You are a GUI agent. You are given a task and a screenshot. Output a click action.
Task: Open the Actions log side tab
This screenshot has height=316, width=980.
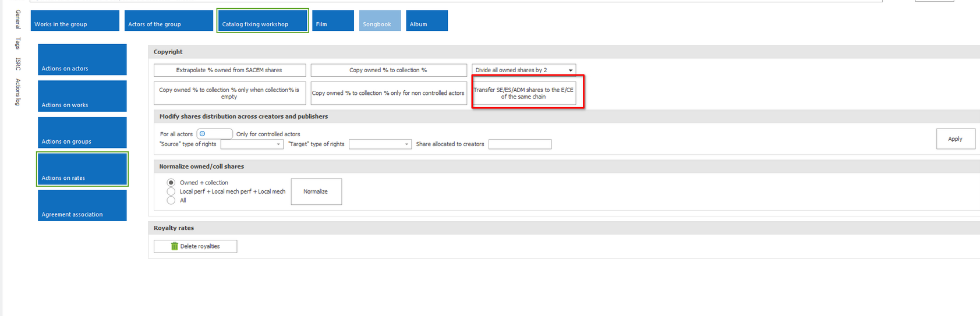pyautogui.click(x=18, y=92)
